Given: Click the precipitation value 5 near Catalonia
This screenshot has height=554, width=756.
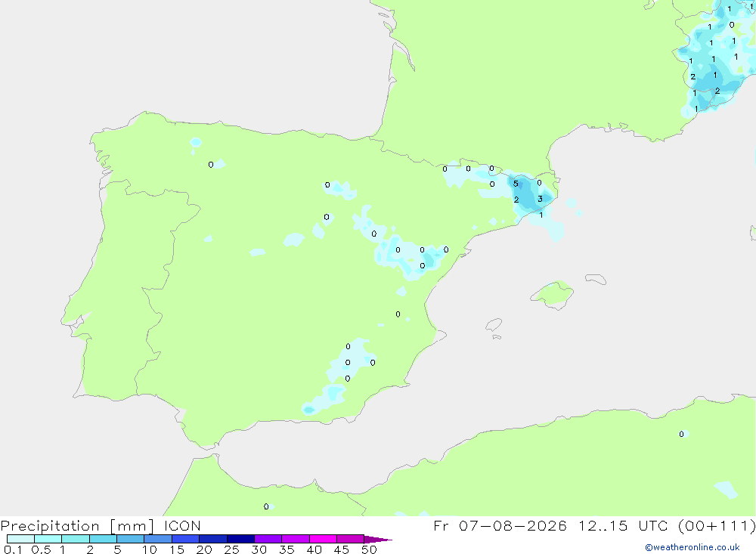Looking at the screenshot, I should coord(516,184).
